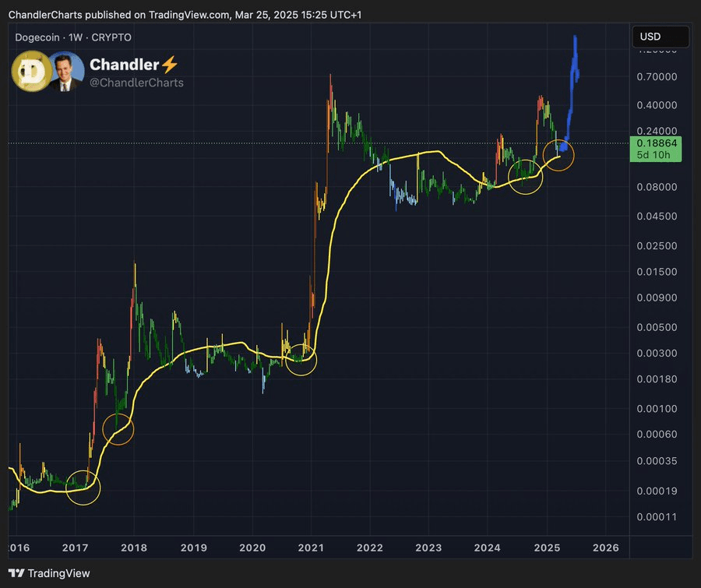
Task: Click the 2018 label on the time axis
Action: (134, 548)
